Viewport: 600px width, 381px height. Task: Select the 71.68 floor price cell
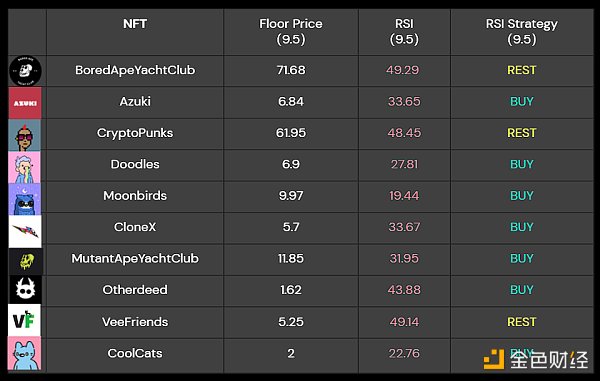(291, 70)
